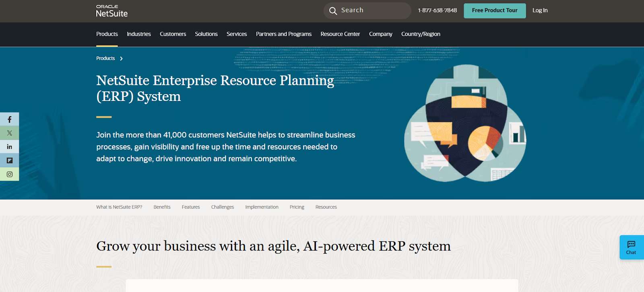
Task: Jump to Resources section
Action: click(x=326, y=207)
